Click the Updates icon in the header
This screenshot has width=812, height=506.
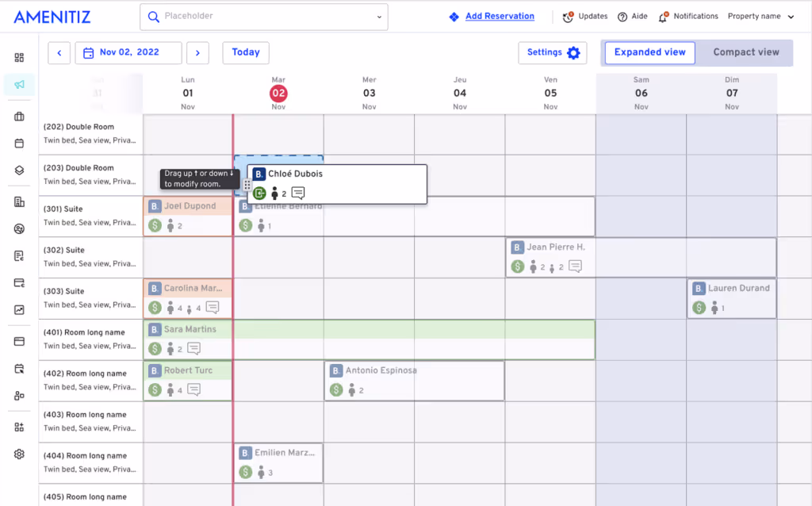point(568,17)
